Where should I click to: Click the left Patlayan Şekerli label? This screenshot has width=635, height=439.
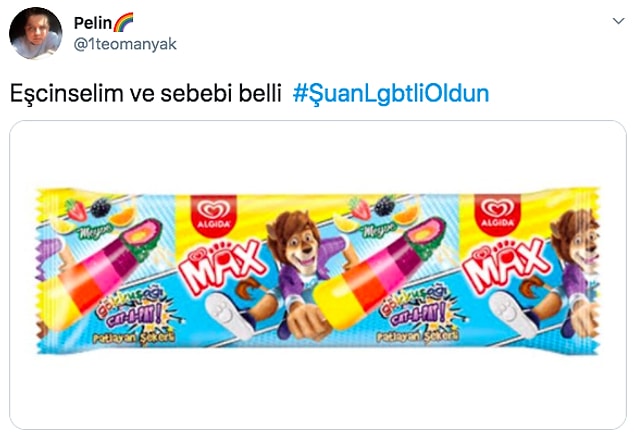[134, 338]
